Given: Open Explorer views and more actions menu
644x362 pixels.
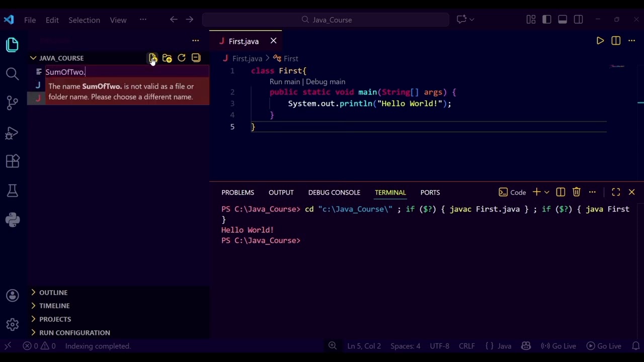Looking at the screenshot, I should point(195,41).
